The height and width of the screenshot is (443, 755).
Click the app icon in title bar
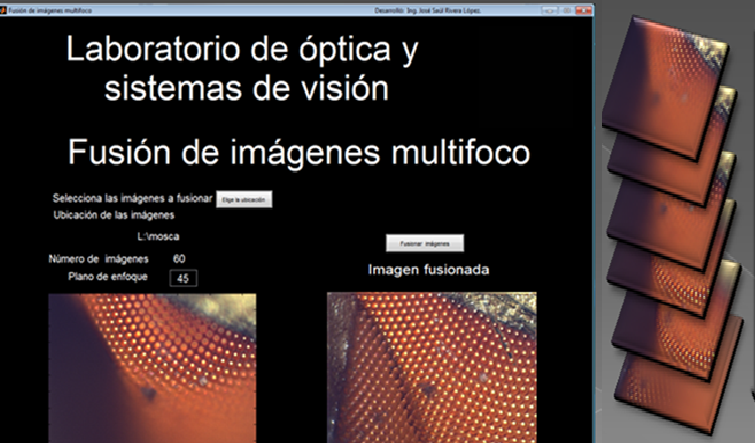tap(3, 10)
